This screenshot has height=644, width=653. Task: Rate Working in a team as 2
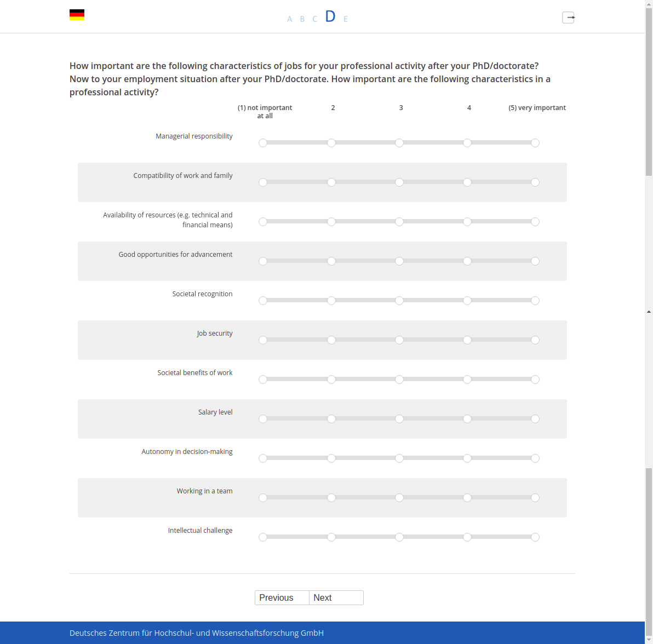331,498
